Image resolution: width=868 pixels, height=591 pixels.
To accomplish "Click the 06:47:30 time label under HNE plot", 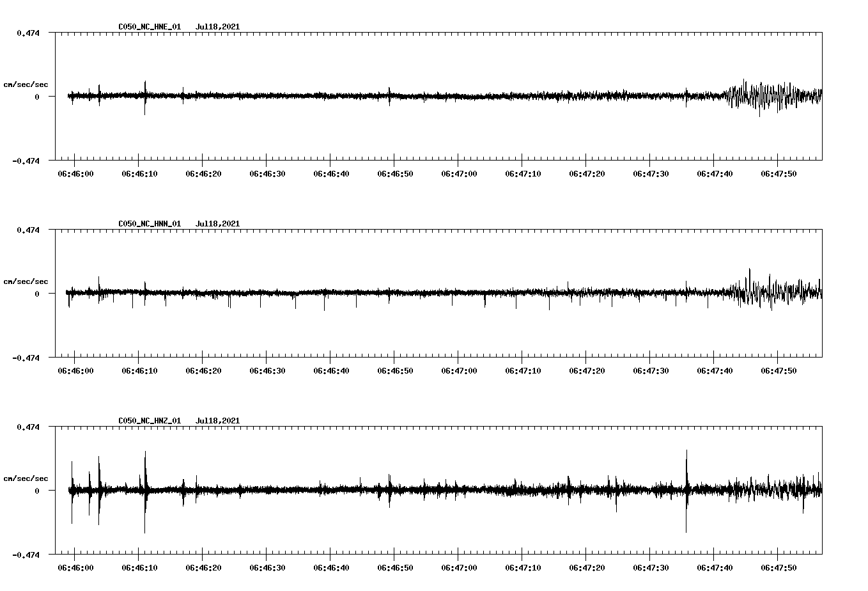I will point(651,174).
